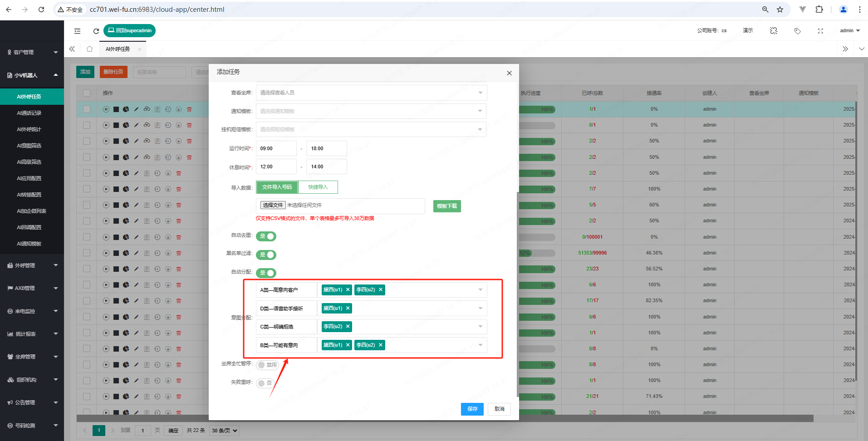Screen dimensions: 868x441
Task: Click the 模板下载 button
Action: (x=446, y=206)
